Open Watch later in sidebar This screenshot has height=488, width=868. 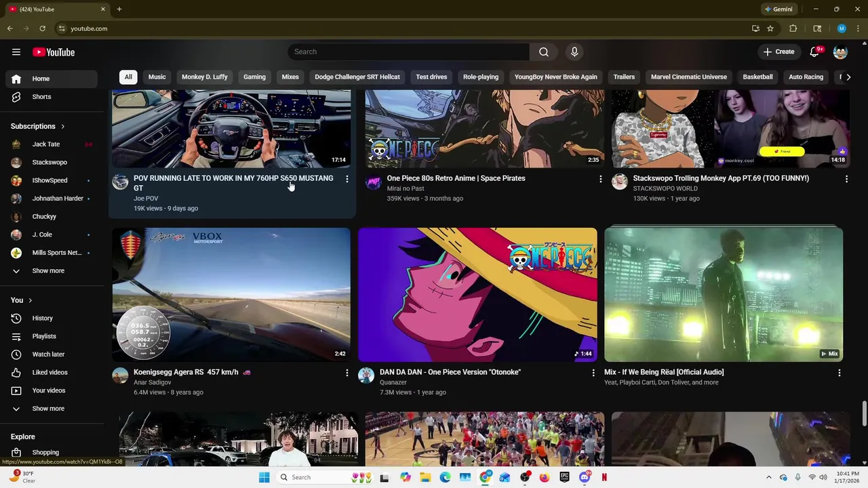click(52, 354)
